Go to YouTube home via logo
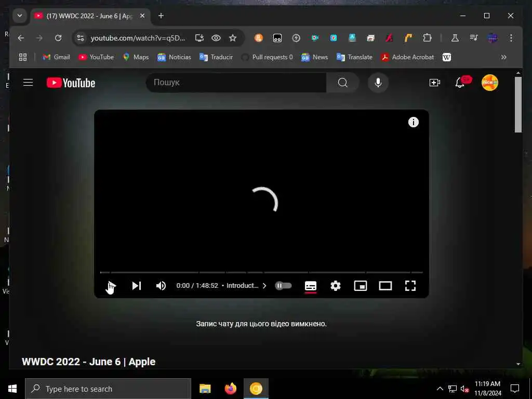Viewport: 532px width, 399px height. [x=71, y=83]
